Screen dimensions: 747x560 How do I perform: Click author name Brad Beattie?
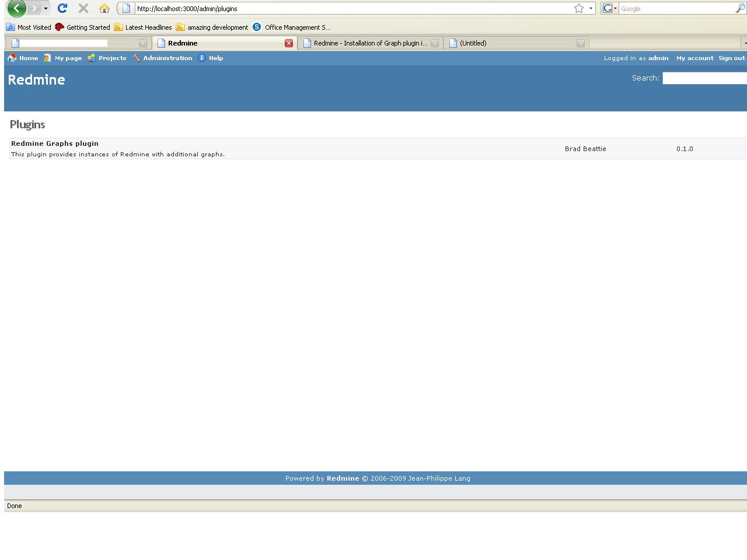click(x=585, y=149)
